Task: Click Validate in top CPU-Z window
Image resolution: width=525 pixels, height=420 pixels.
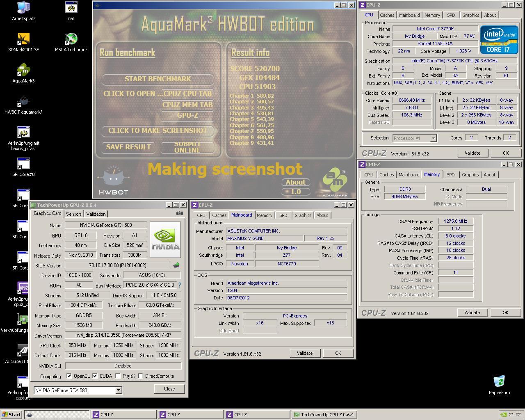Action: [x=472, y=153]
